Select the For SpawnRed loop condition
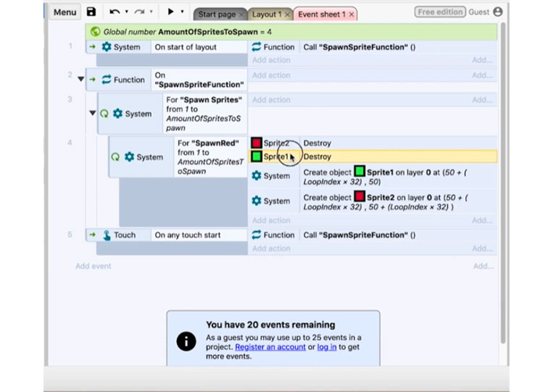 coord(211,157)
